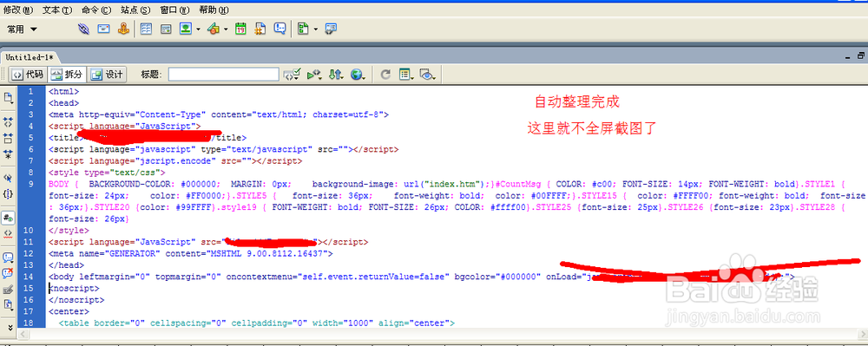Click the horizontal scrollbar left arrow
Image resolution: width=868 pixels, height=346 pixels.
[23, 334]
